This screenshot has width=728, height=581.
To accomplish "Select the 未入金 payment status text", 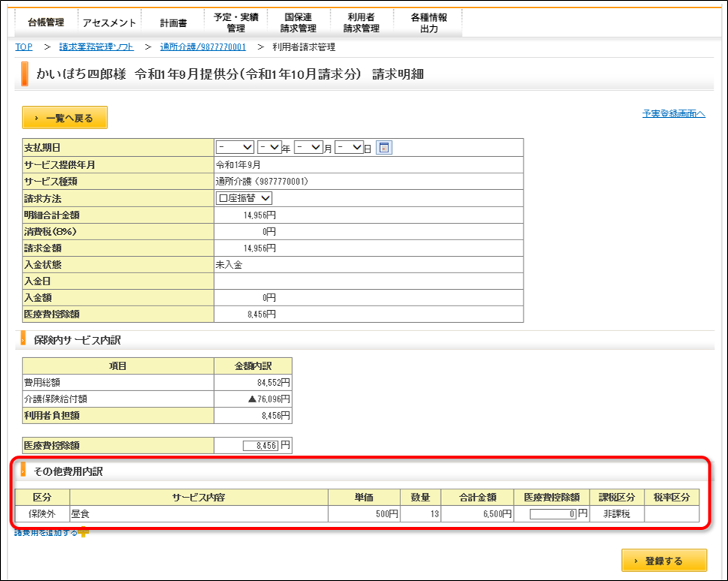I will [x=229, y=264].
